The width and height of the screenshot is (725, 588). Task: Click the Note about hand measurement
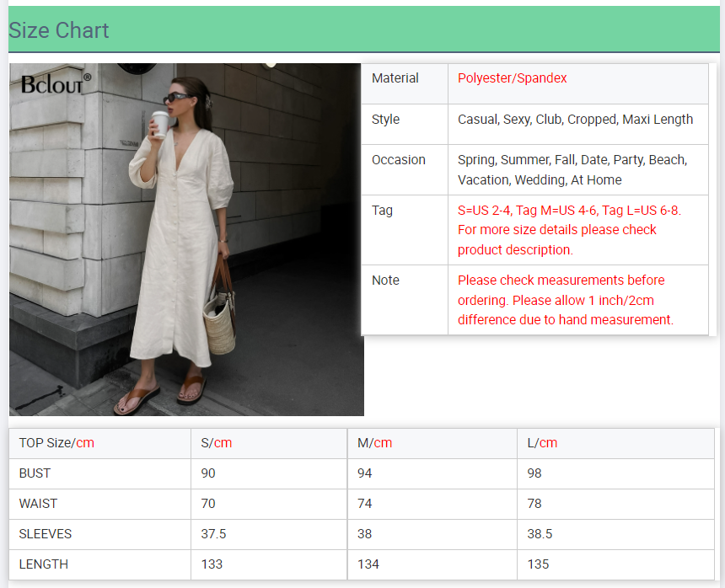point(565,300)
